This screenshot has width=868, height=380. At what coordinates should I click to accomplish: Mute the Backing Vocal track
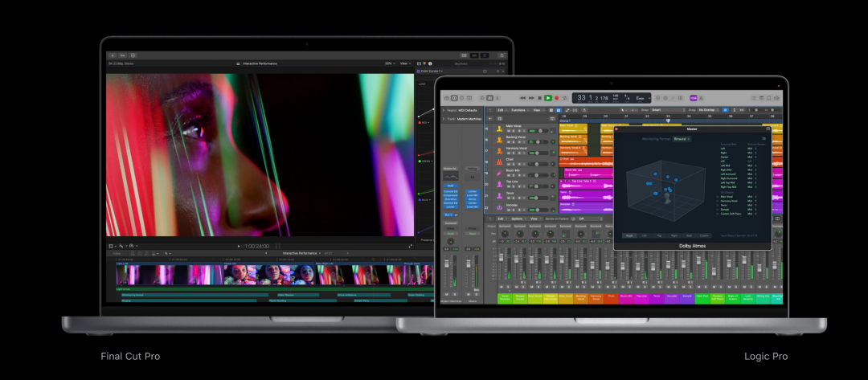pos(508,142)
